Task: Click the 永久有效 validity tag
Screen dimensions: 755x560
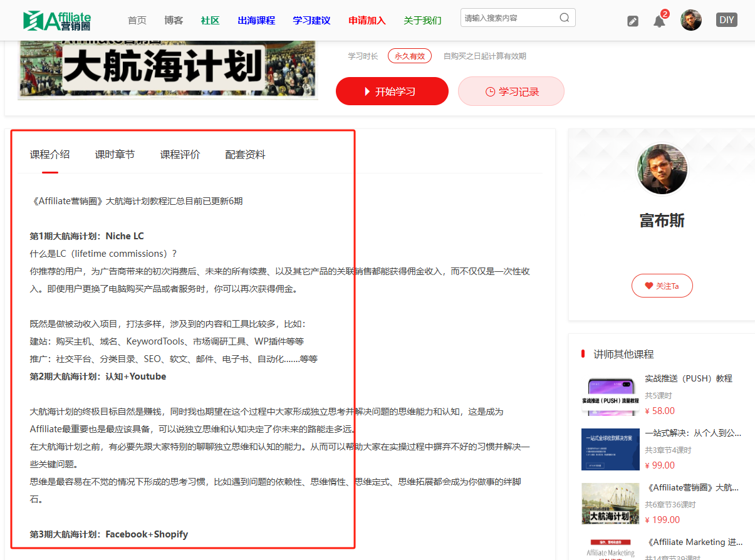Action: [x=410, y=56]
